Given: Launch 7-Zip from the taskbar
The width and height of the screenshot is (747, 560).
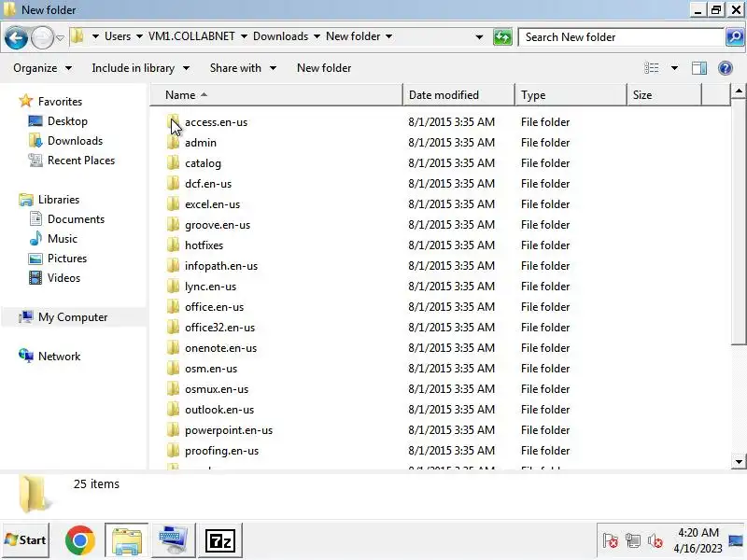Looking at the screenshot, I should (220, 540).
